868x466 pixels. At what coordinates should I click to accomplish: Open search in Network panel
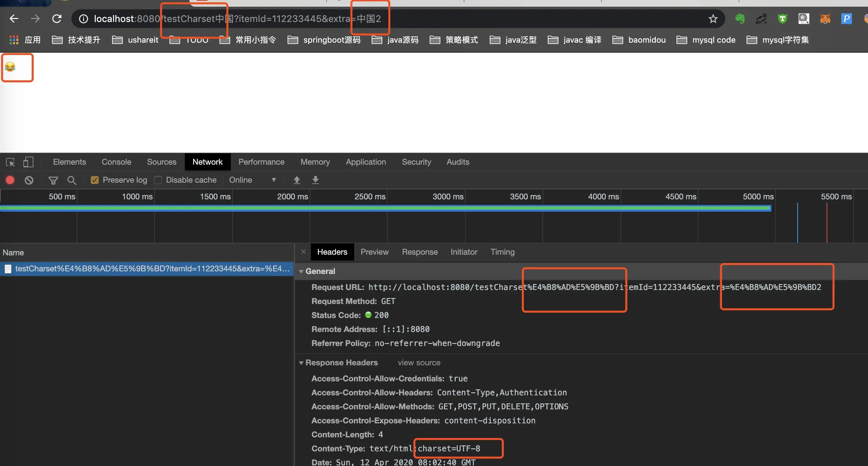point(71,180)
